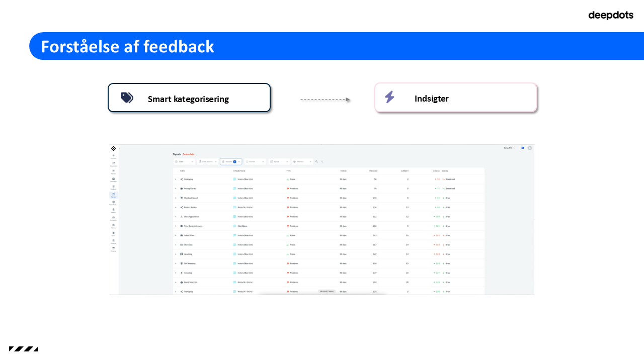Click the Forståelse af feedback title

pyautogui.click(x=127, y=46)
